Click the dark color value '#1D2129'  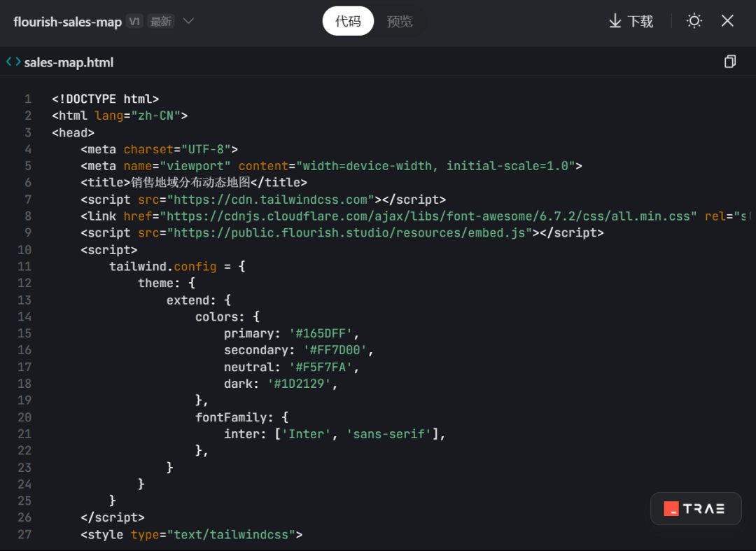pyautogui.click(x=299, y=384)
